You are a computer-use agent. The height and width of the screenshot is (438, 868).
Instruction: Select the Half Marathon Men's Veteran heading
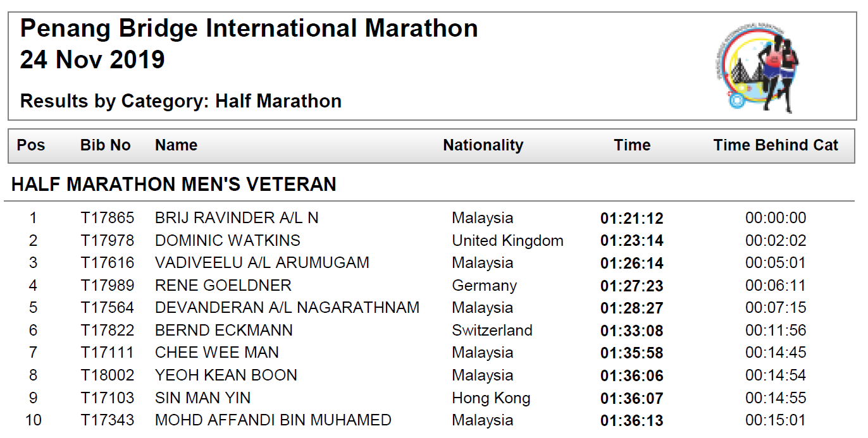174,185
